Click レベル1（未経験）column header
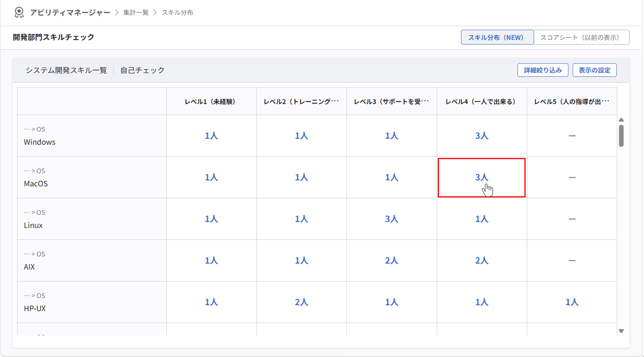Image resolution: width=644 pixels, height=357 pixels. coord(211,101)
